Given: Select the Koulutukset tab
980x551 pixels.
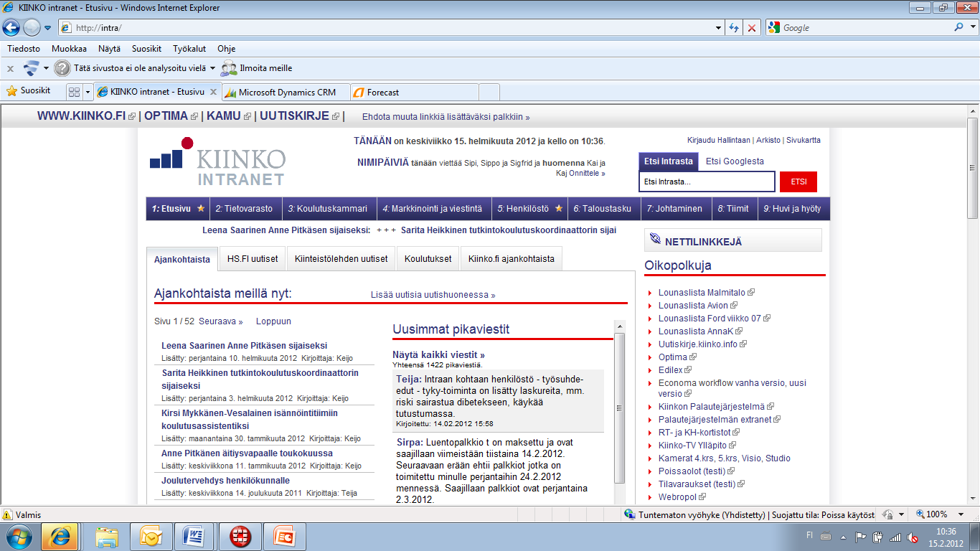Looking at the screenshot, I should [428, 259].
